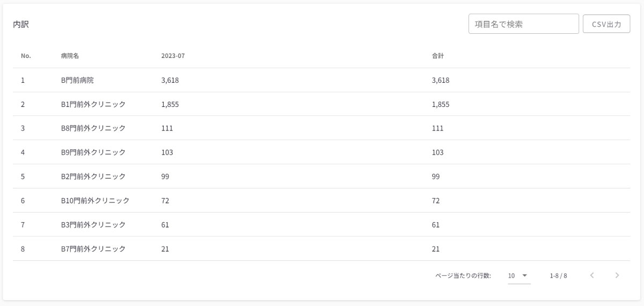Image resolution: width=644 pixels, height=306 pixels.
Task: Select the B8門前外クリニック row
Action: 93,128
